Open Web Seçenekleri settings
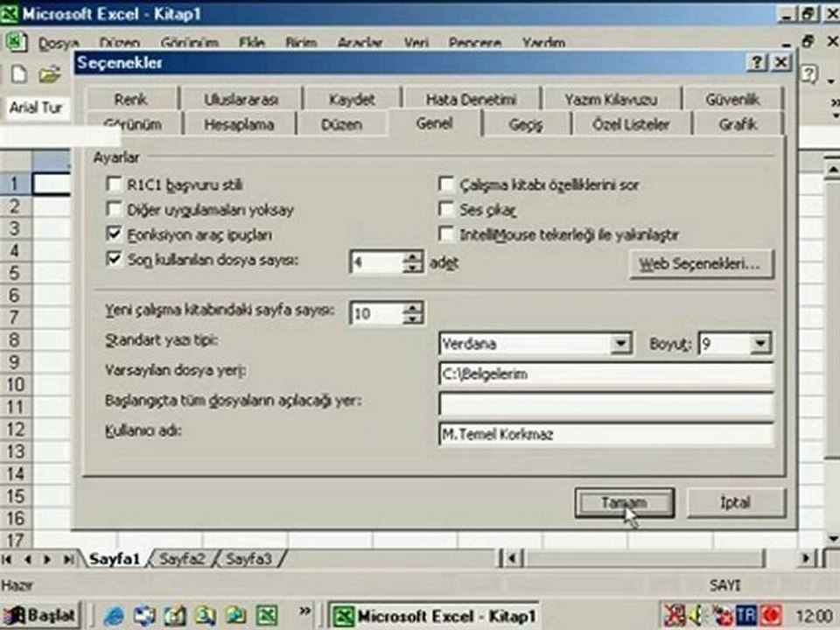The width and height of the screenshot is (840, 630). click(701, 263)
